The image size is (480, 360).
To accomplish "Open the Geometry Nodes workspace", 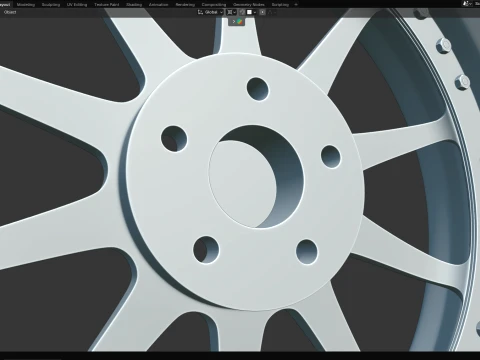I will [x=249, y=5].
